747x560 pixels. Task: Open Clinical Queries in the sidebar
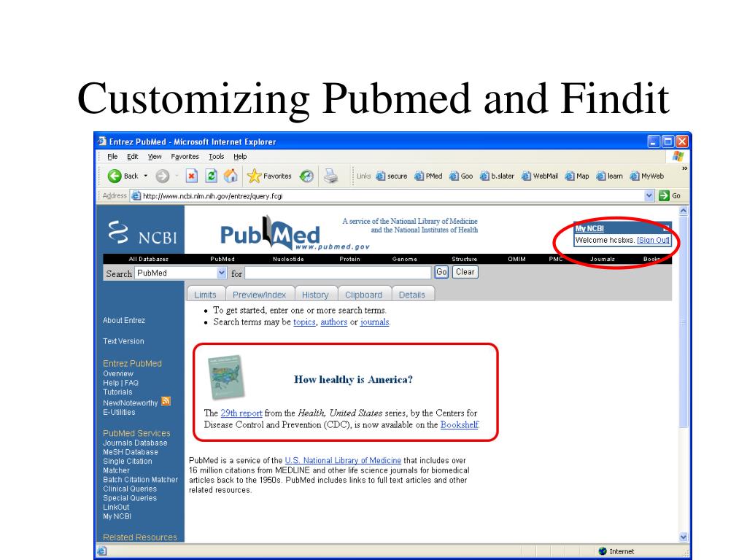pyautogui.click(x=130, y=489)
